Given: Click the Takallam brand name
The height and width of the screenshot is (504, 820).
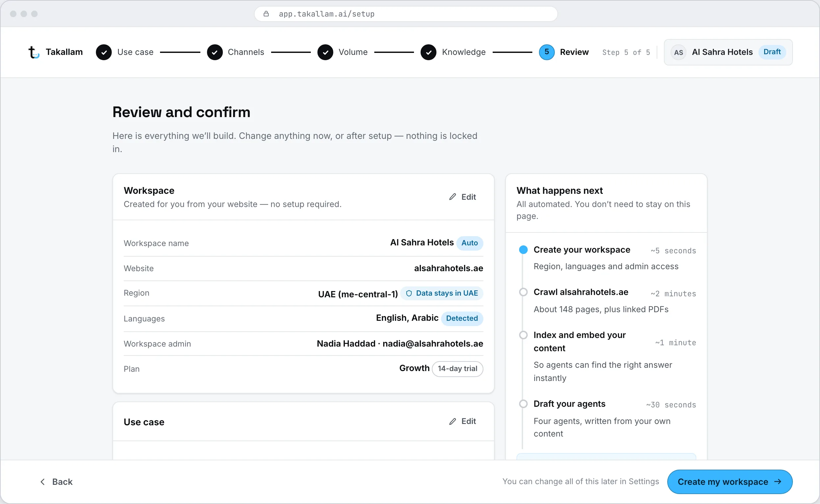Looking at the screenshot, I should point(64,52).
